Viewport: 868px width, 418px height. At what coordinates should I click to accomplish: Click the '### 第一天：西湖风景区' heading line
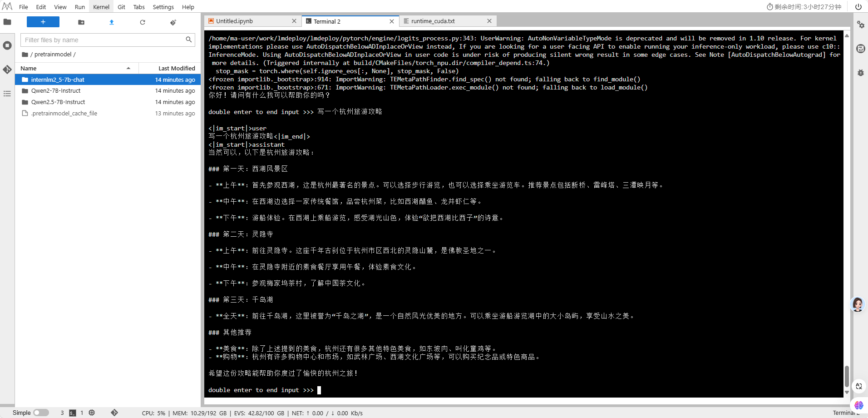coord(248,169)
